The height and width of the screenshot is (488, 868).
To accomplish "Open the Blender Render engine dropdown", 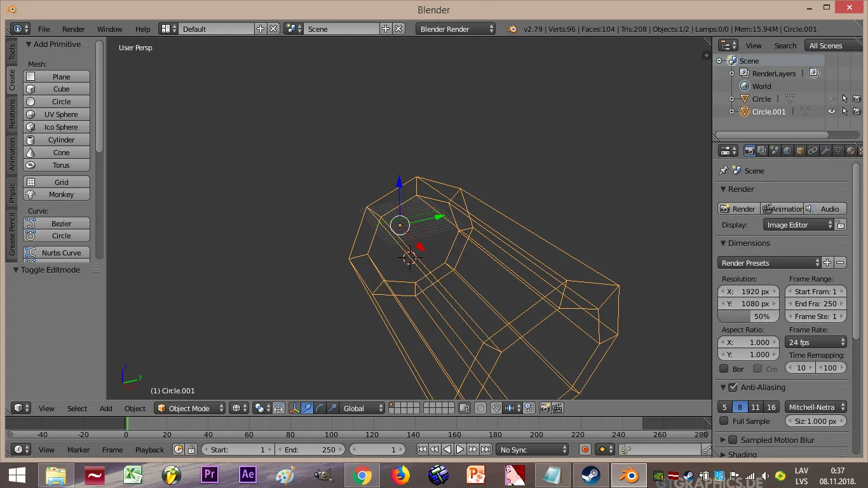I will point(456,29).
